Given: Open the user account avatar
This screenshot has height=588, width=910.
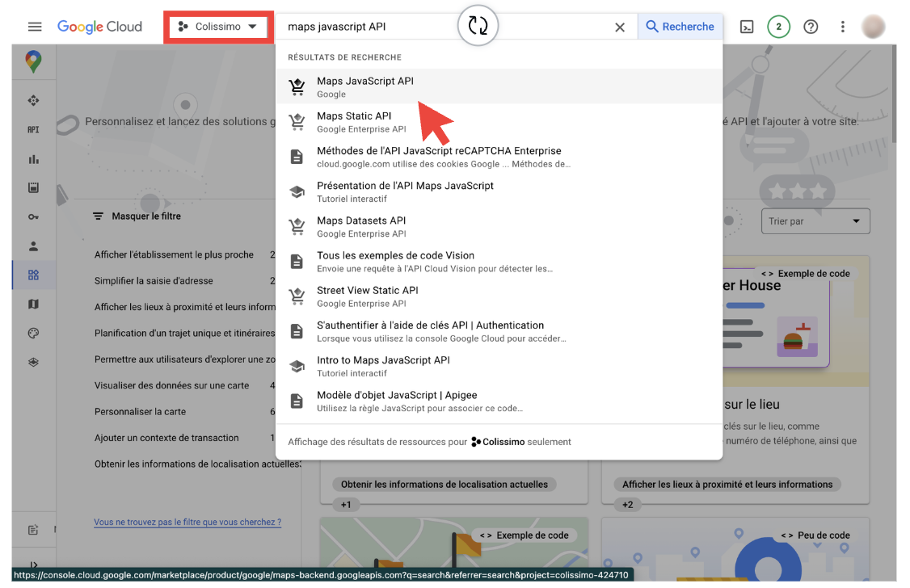Looking at the screenshot, I should click(874, 27).
